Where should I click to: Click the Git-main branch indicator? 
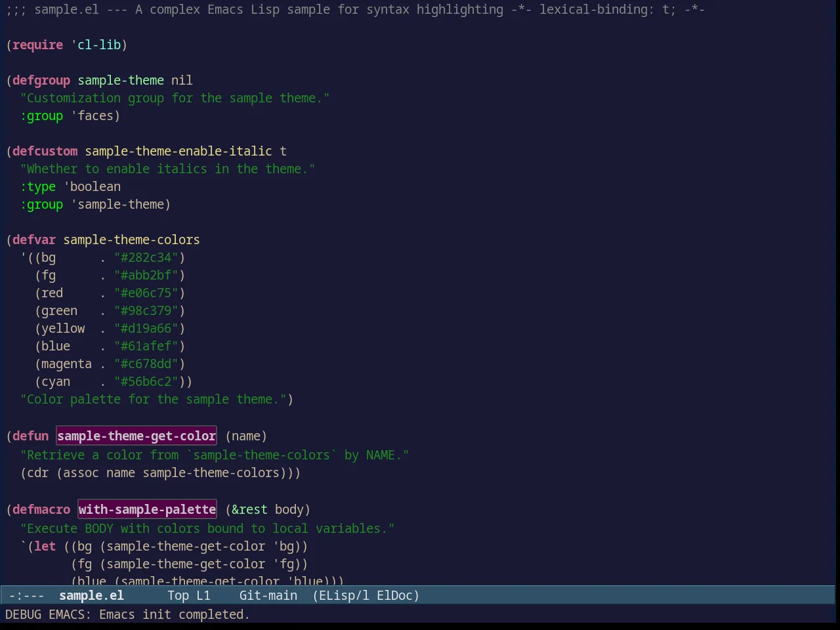point(268,595)
